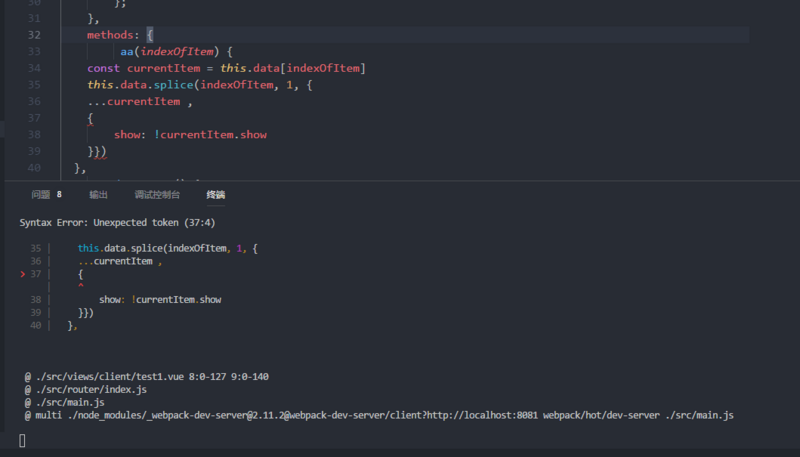This screenshot has width=800, height=457.
Task: Open the 问题 (Problems) panel tab
Action: click(40, 195)
